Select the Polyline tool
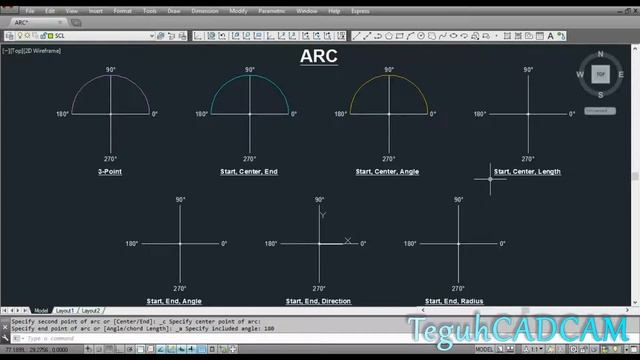The width and height of the screenshot is (640, 360). tap(378, 36)
